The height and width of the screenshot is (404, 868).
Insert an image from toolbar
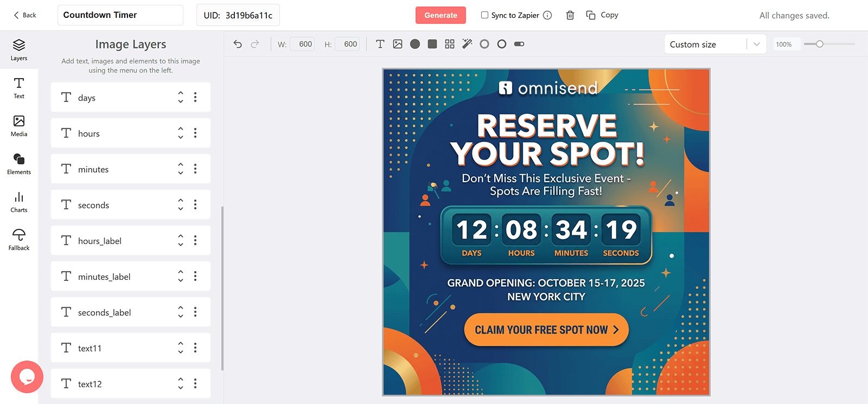pyautogui.click(x=398, y=44)
